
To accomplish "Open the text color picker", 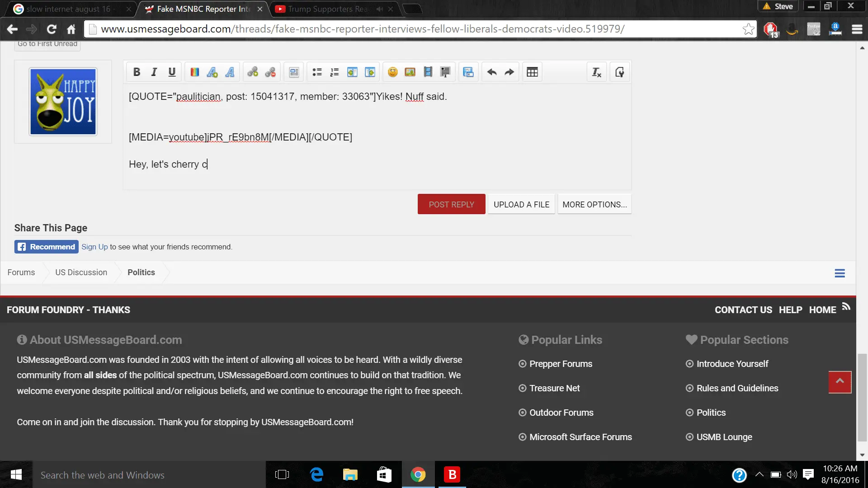I will (x=195, y=72).
